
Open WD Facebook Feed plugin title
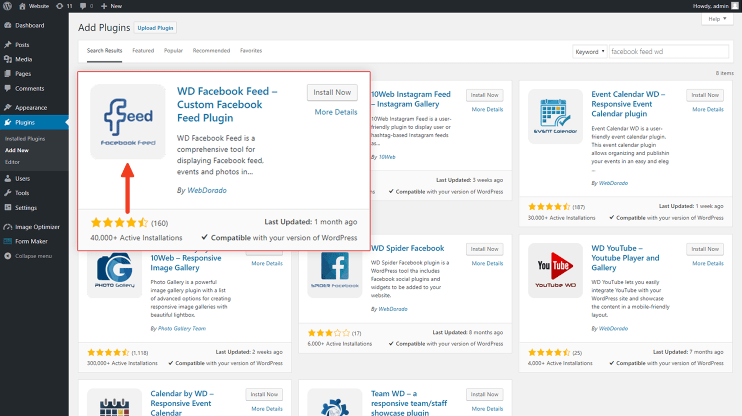click(x=227, y=105)
